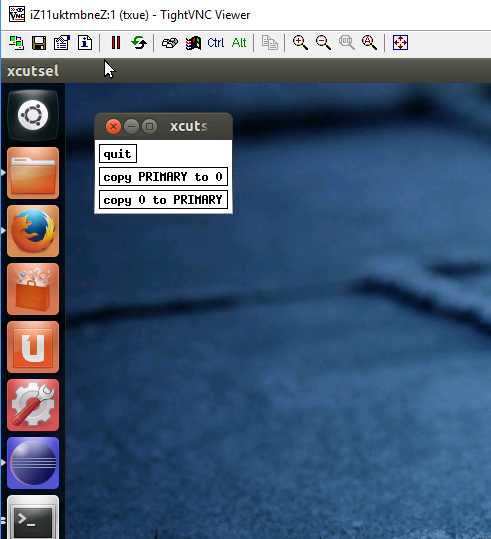Zoom in with the plus magnifier
Viewport: 491px width, 539px height.
(x=300, y=43)
